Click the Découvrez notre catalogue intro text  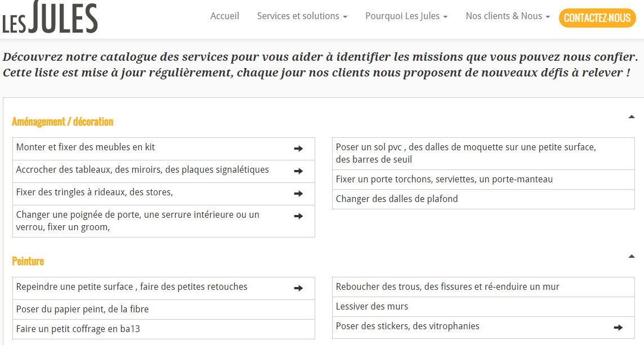320,65
